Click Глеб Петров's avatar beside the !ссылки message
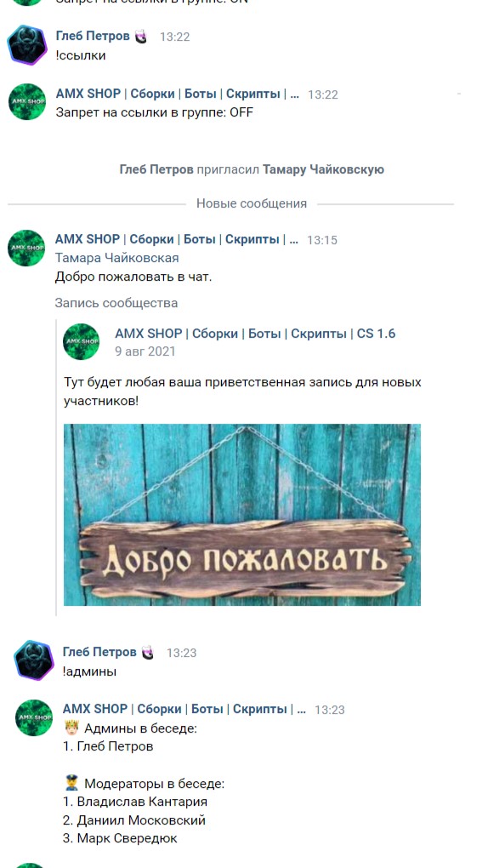 (27, 45)
